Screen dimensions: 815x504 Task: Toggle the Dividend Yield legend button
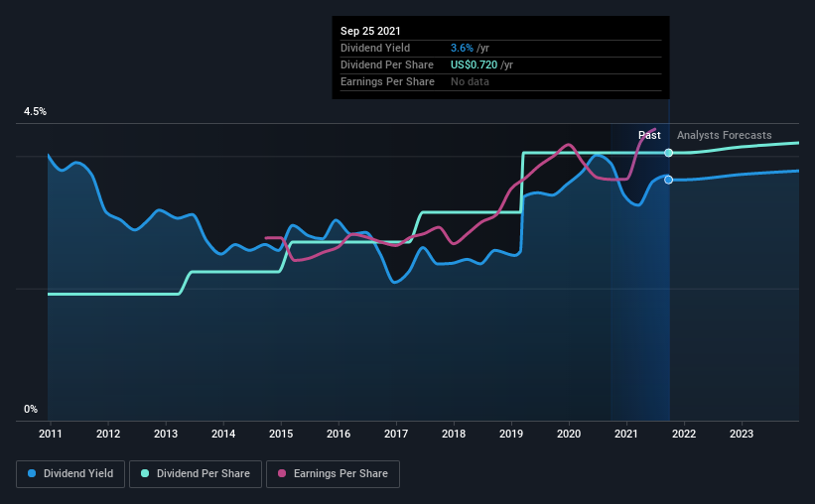pos(70,474)
